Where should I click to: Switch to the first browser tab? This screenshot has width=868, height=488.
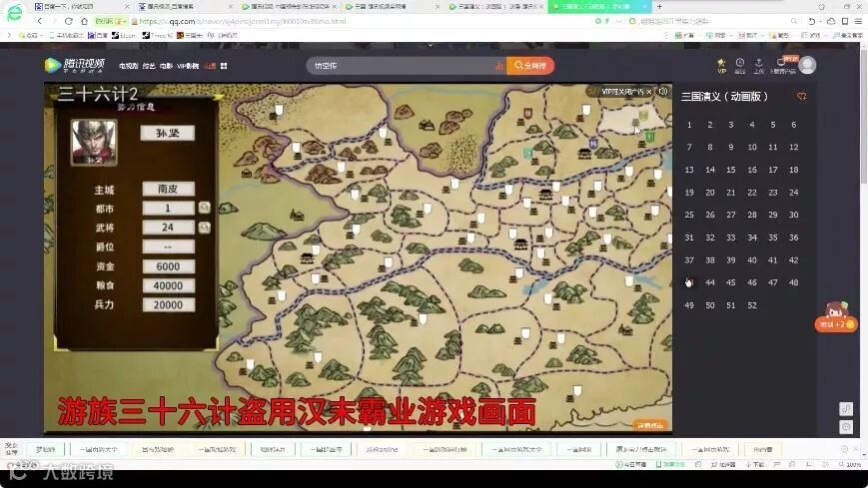(x=80, y=7)
